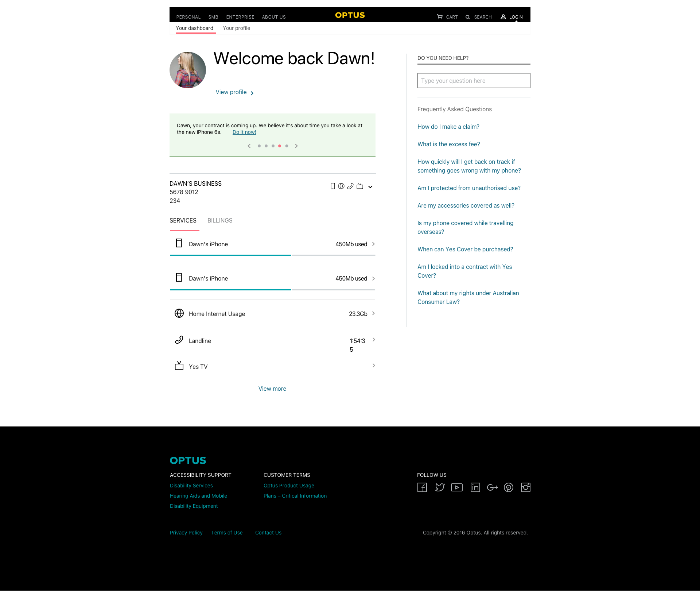Open Optus Product Usage footer link
Screen dimensions: 700x591
(289, 486)
